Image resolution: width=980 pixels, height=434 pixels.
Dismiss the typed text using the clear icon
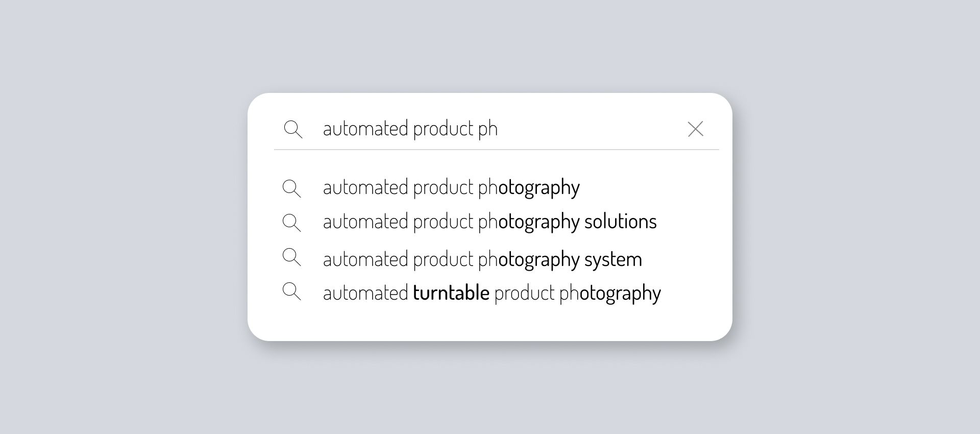tap(696, 129)
